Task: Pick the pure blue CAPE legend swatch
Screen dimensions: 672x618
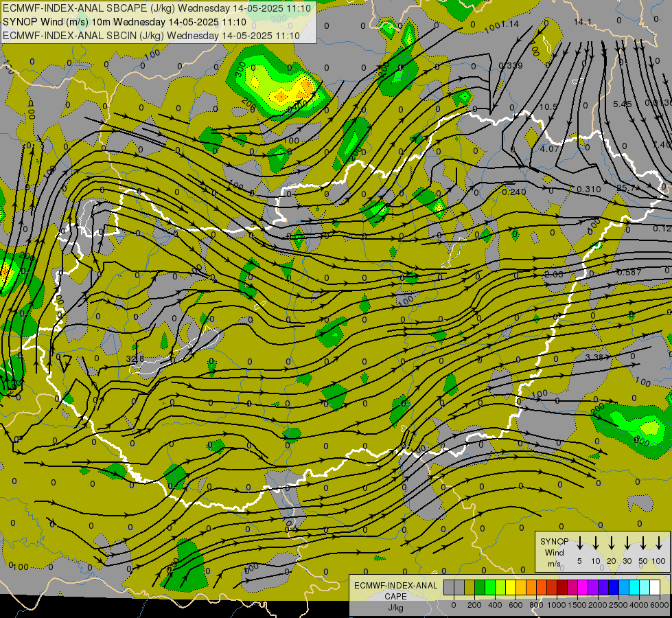Action: [x=613, y=587]
